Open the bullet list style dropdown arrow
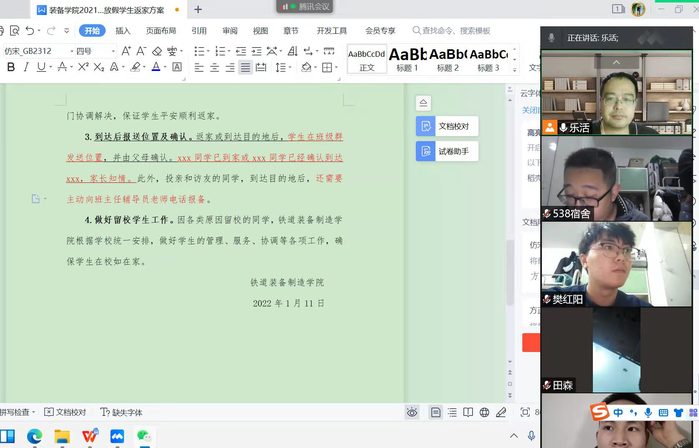Viewport: 699px width, 448px height. click(208, 51)
